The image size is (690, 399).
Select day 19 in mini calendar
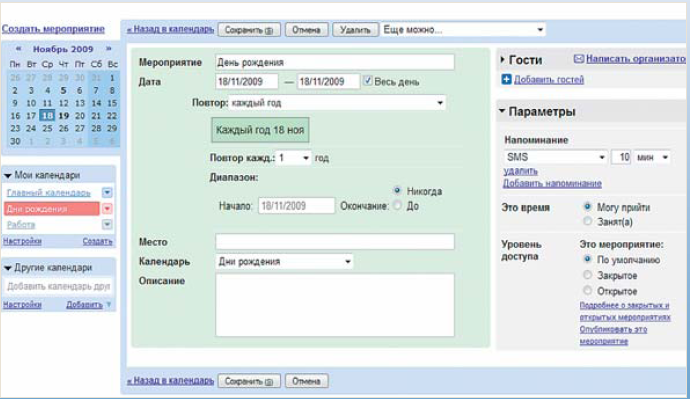pyautogui.click(x=63, y=116)
